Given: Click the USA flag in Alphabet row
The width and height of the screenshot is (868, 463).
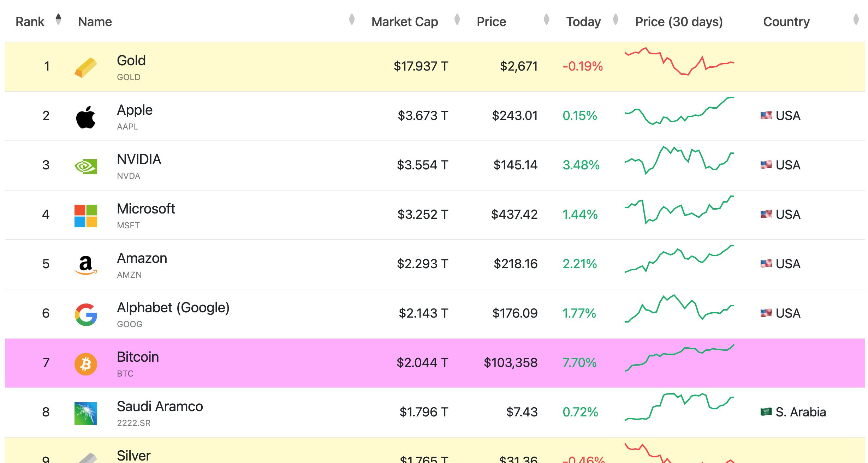Looking at the screenshot, I should tap(766, 313).
